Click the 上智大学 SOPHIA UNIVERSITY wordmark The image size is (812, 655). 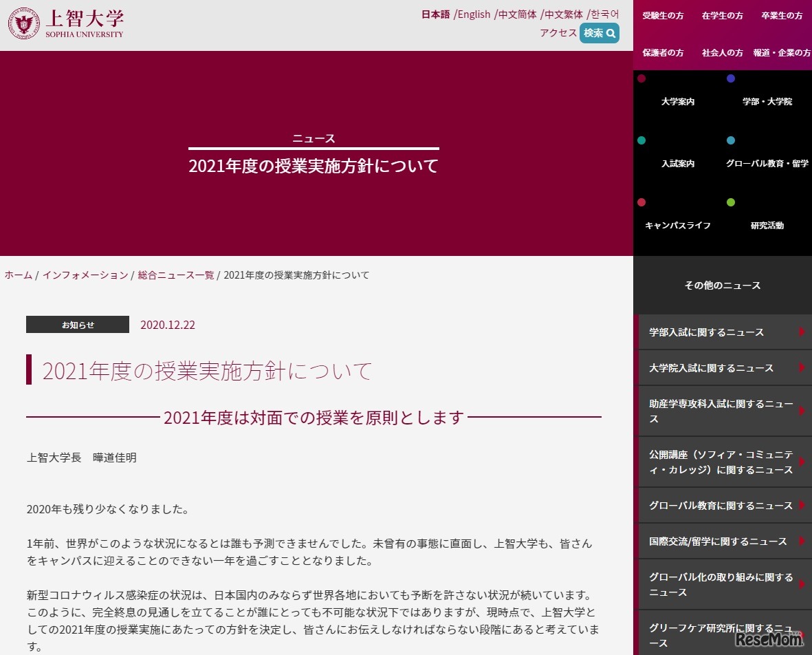coord(85,24)
